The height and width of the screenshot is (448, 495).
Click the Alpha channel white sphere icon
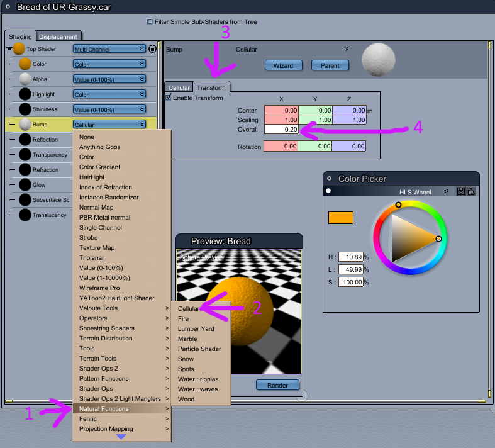point(25,79)
